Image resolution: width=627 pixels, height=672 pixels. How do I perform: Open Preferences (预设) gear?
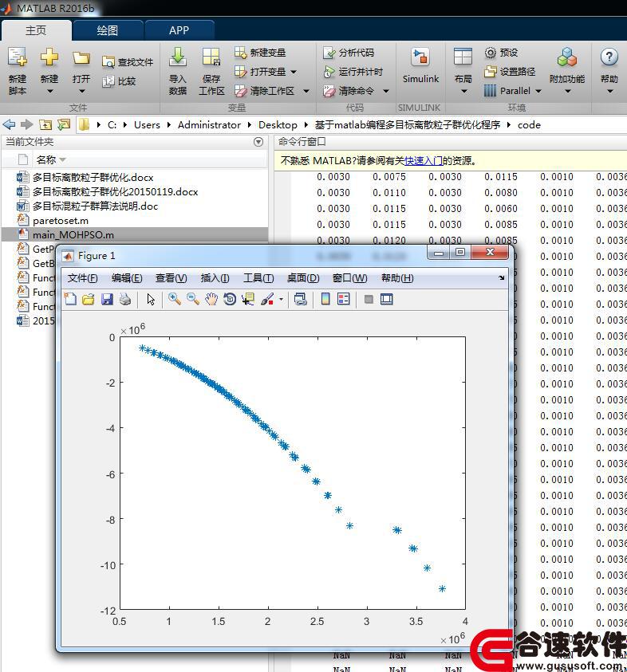(x=501, y=53)
